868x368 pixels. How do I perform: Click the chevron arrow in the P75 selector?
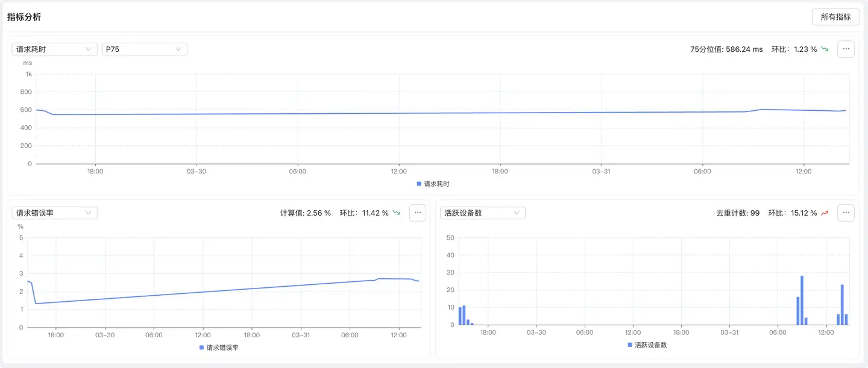[178, 49]
